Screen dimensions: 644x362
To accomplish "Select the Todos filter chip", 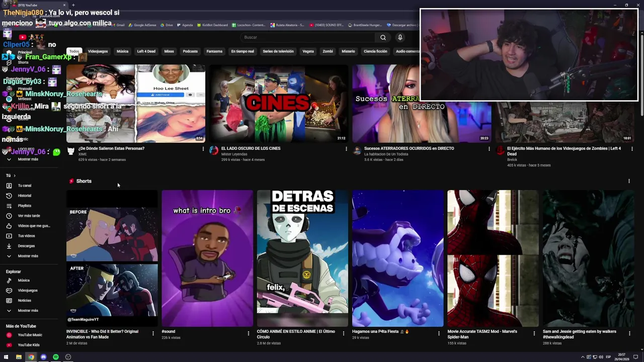I will tap(74, 51).
